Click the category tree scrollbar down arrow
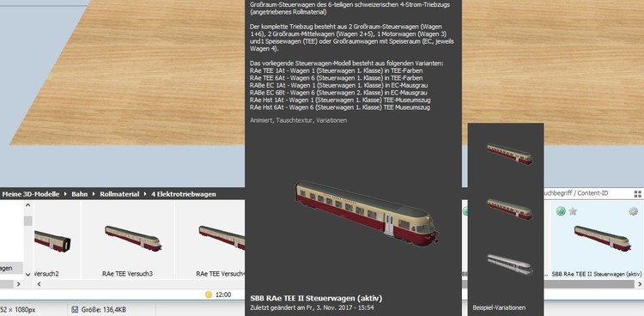644x316 pixels. point(27,275)
